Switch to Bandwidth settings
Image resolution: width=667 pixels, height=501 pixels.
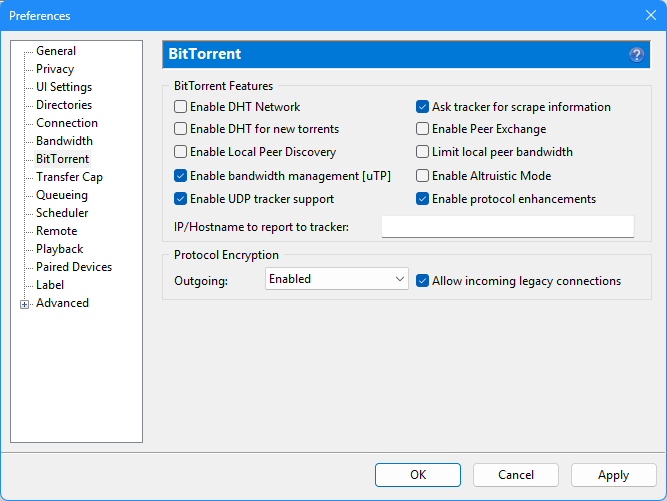(x=64, y=141)
